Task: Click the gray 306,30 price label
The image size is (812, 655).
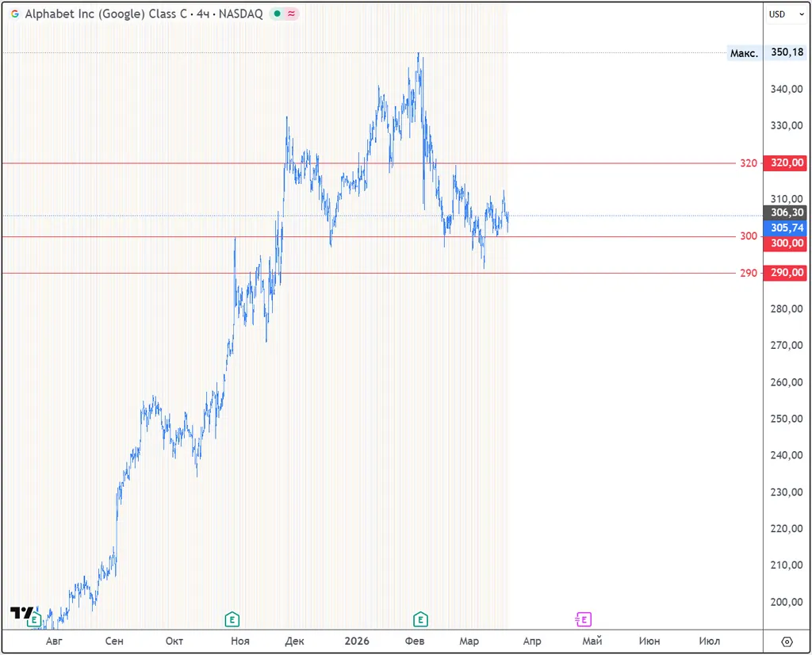Action: tap(784, 213)
